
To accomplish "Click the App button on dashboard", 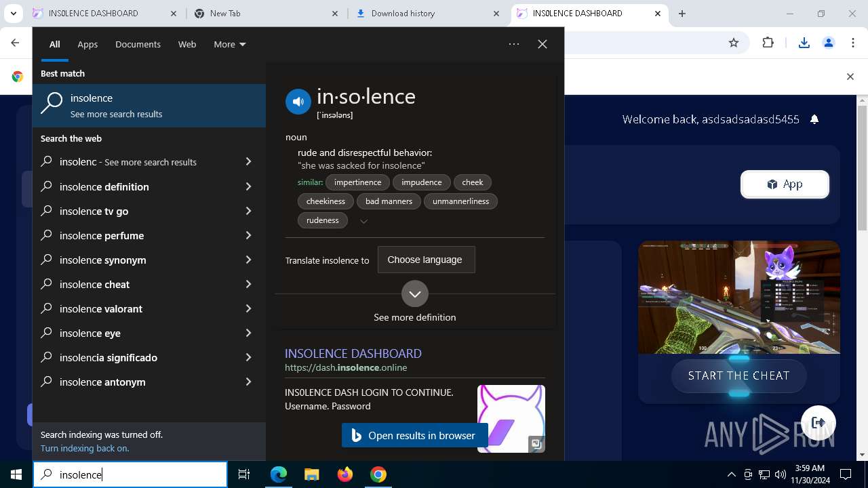I will (x=785, y=184).
